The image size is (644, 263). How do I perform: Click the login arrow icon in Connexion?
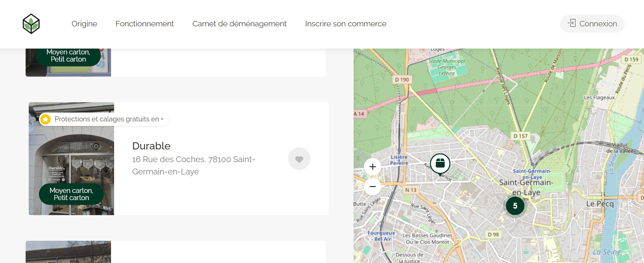(x=572, y=23)
